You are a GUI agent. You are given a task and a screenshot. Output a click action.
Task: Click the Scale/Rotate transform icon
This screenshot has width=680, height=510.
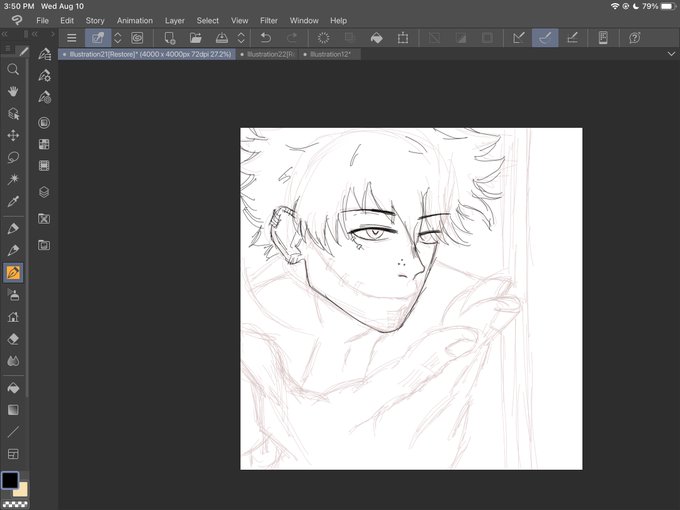(403, 38)
